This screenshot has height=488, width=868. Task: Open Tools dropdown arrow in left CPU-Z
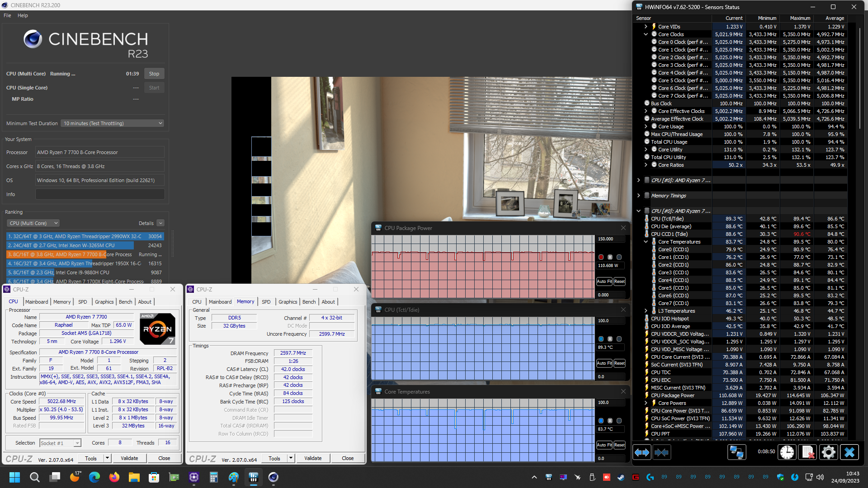coord(108,458)
